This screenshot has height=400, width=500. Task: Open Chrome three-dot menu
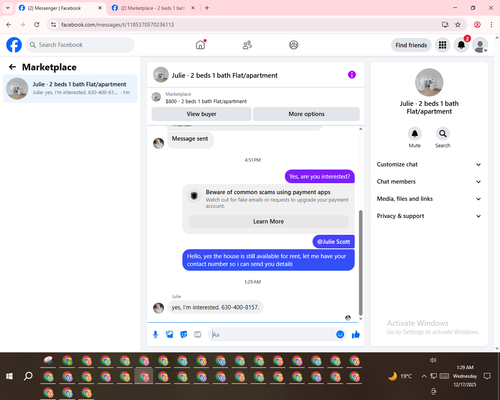[491, 25]
